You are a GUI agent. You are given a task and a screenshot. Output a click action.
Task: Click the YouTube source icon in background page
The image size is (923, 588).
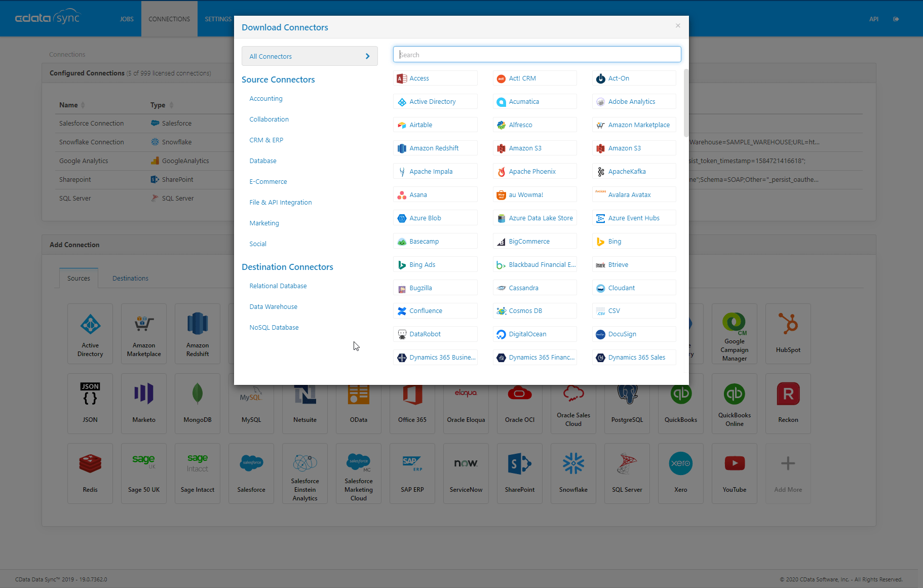click(x=735, y=463)
